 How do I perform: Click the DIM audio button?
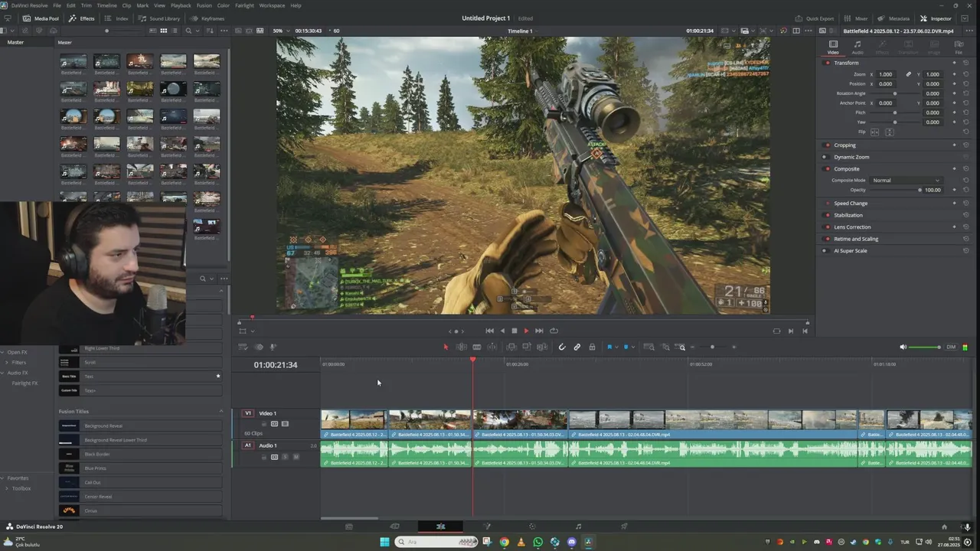point(951,347)
